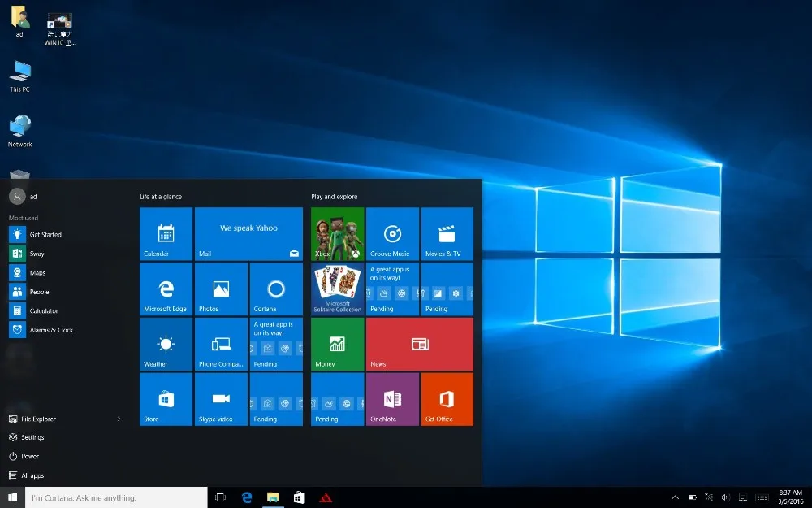The height and width of the screenshot is (508, 812).
Task: Open Microsoft Solitaire Collection tile
Action: click(x=337, y=289)
